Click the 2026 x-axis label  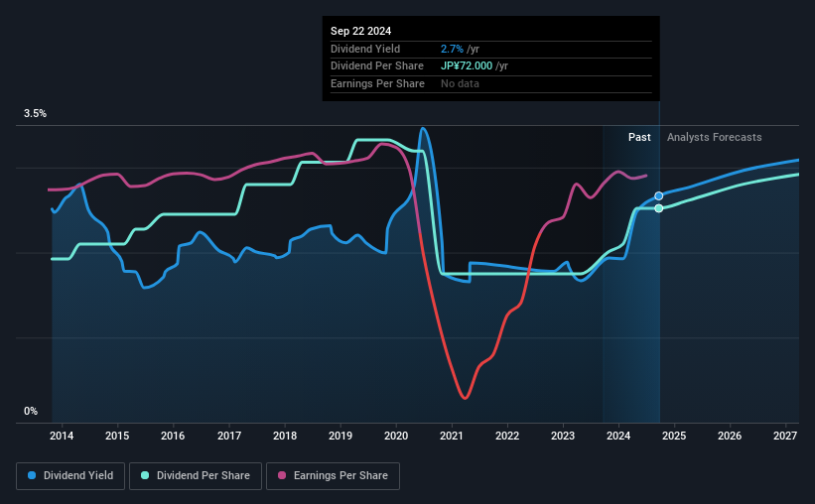[x=730, y=436]
